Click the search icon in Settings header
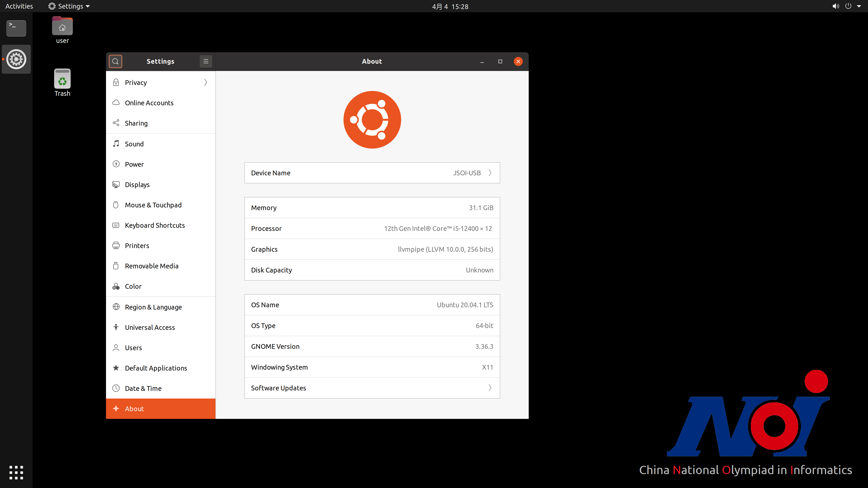This screenshot has height=488, width=868. pos(115,61)
